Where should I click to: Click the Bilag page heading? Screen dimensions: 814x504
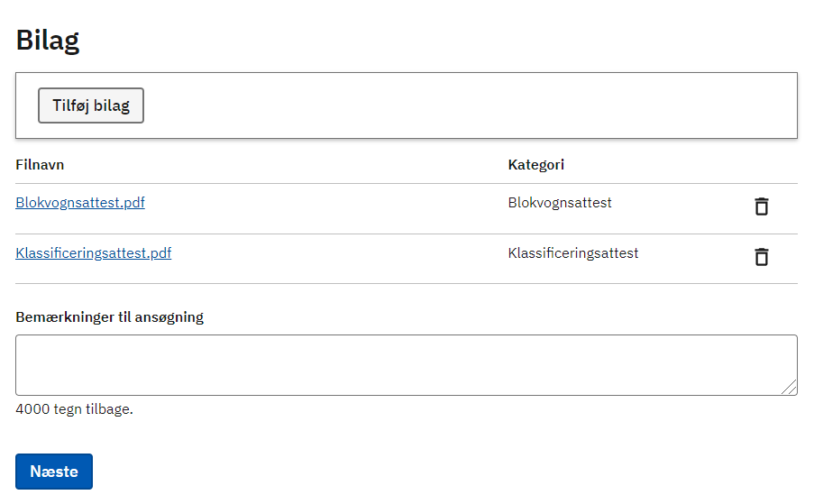48,40
